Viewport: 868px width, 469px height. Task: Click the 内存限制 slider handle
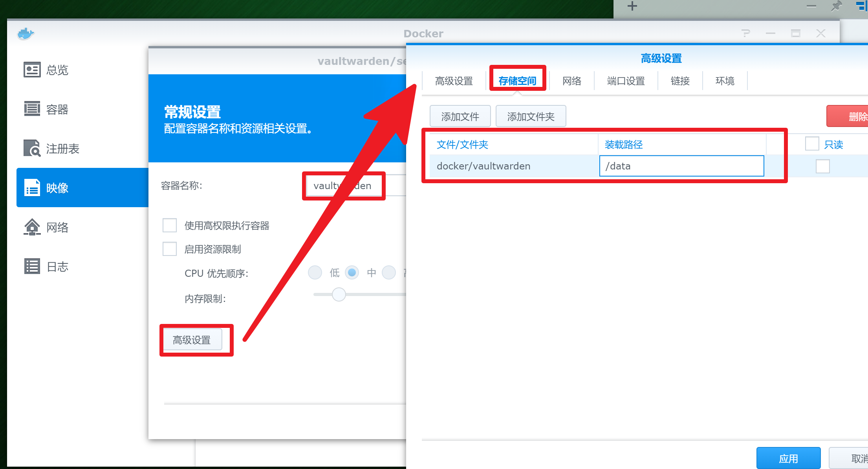[339, 294]
